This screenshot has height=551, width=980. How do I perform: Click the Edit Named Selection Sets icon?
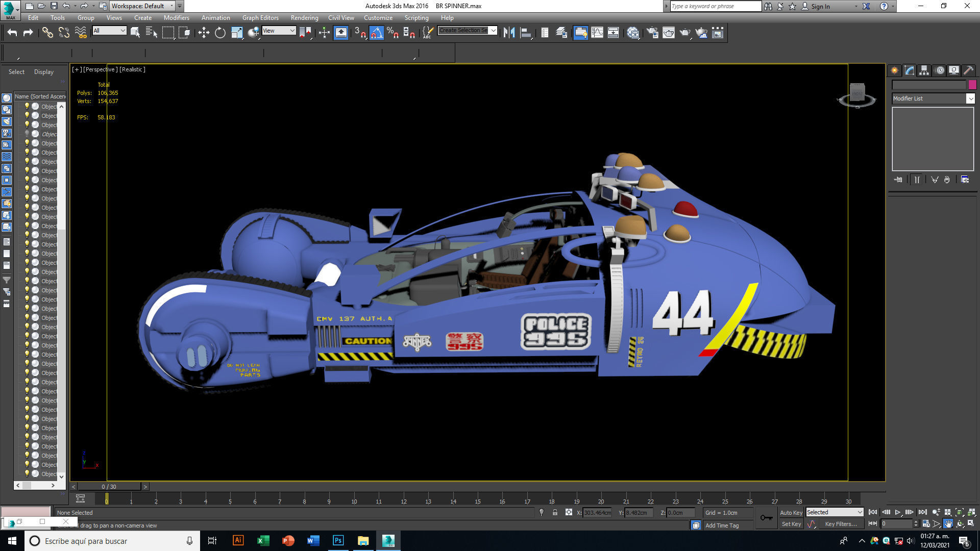(428, 33)
